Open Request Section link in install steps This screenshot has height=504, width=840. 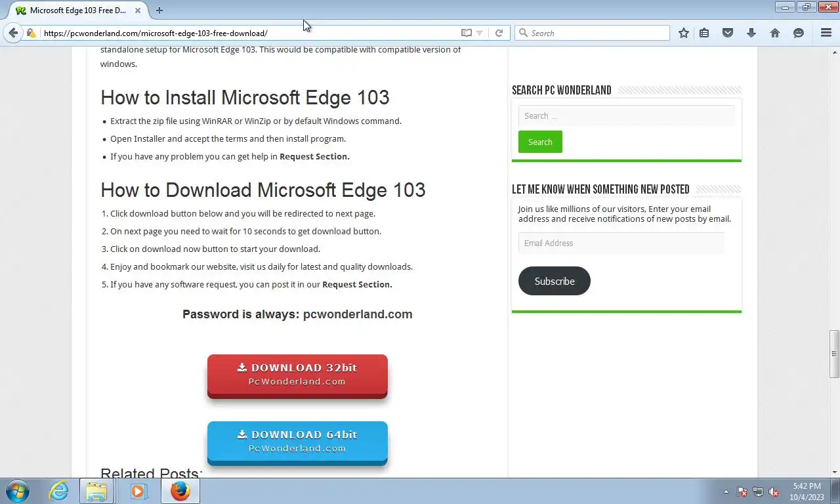[314, 156]
